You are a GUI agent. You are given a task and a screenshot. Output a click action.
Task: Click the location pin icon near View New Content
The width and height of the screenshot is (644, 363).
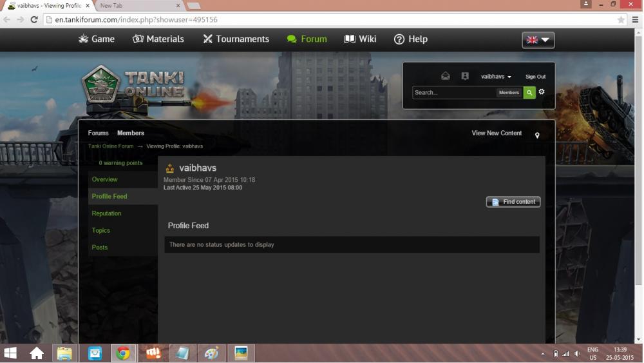(x=537, y=135)
